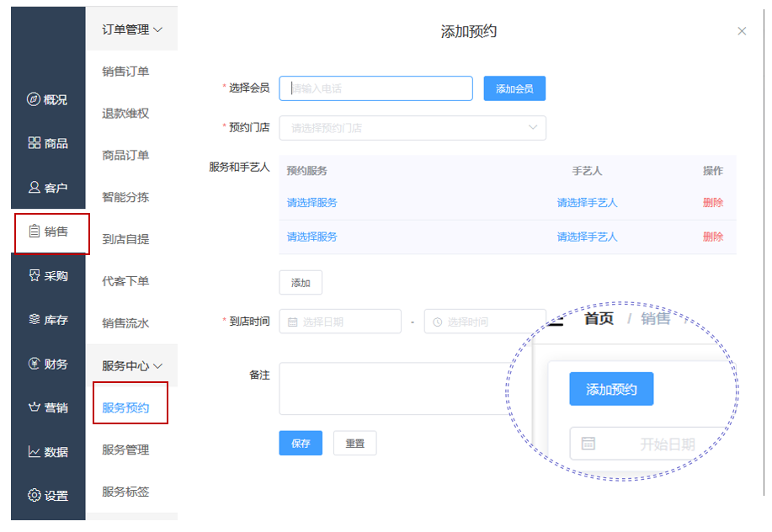Click the 手艺人 column header
Screen dimensions: 772x532
(587, 170)
